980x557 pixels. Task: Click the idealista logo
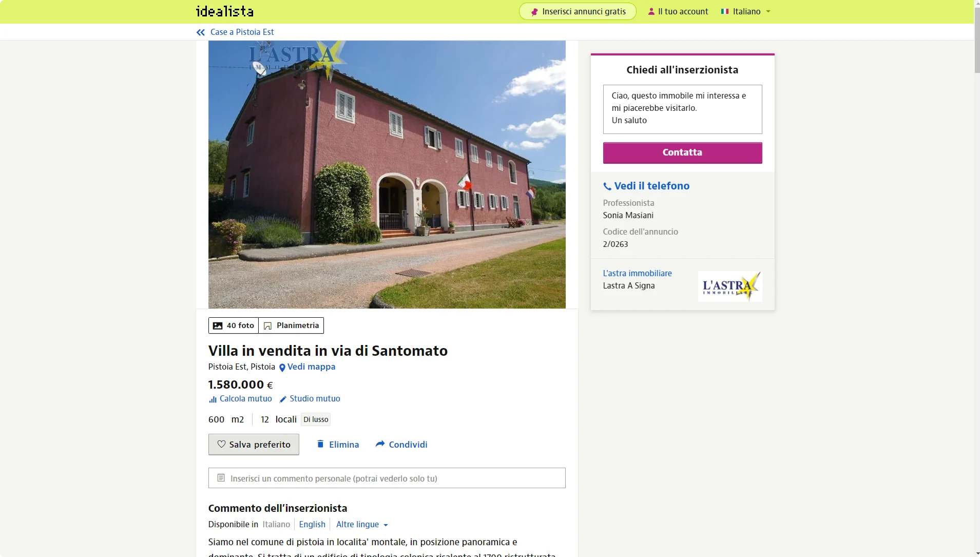[225, 11]
